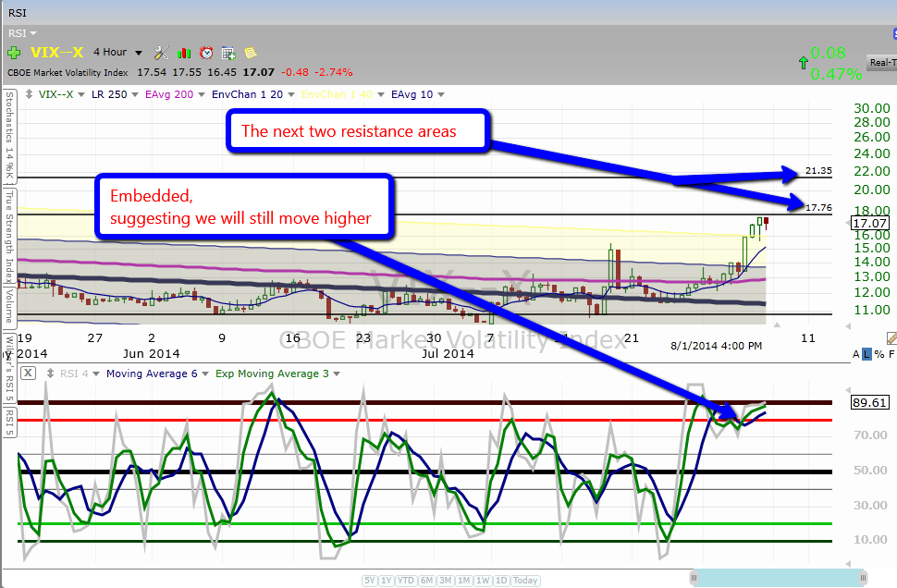This screenshot has width=897, height=588.
Task: Open the yellow sticky note icon
Action: (250, 53)
